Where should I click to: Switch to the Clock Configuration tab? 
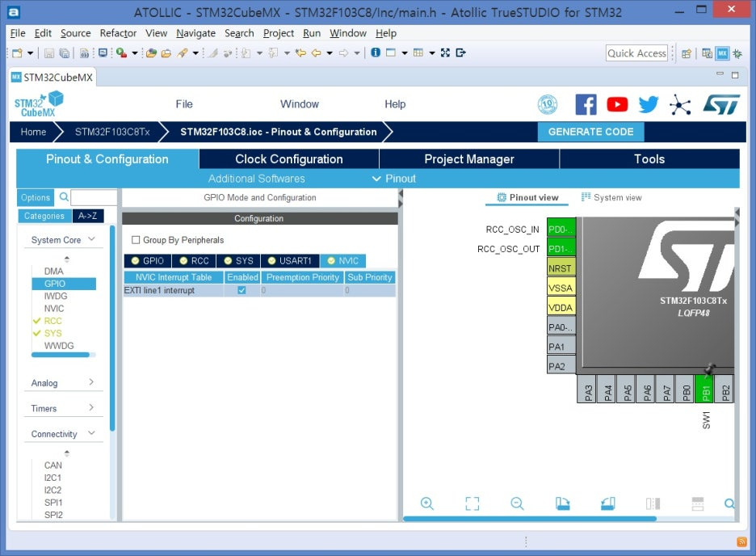[289, 159]
